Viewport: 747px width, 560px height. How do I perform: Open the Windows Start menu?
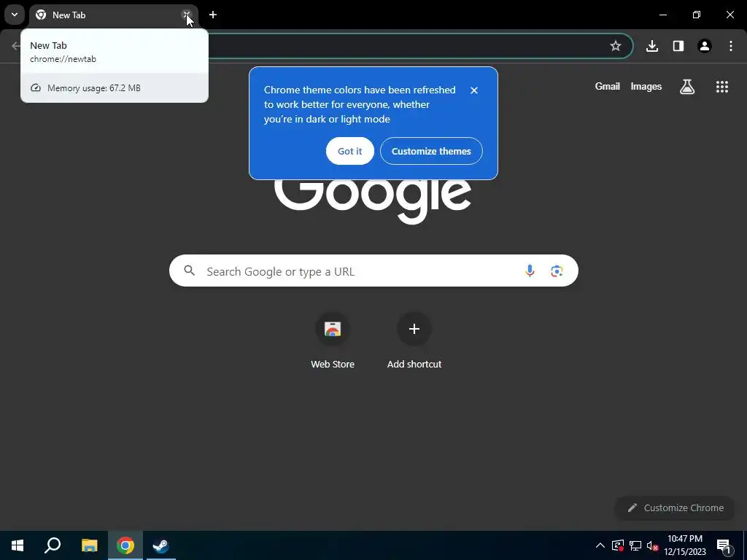click(18, 545)
